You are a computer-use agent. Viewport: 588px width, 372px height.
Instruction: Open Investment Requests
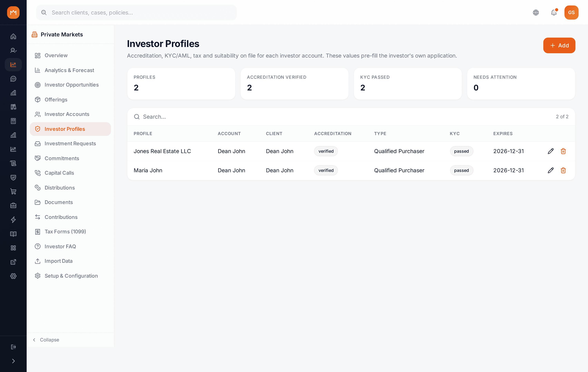pos(70,144)
